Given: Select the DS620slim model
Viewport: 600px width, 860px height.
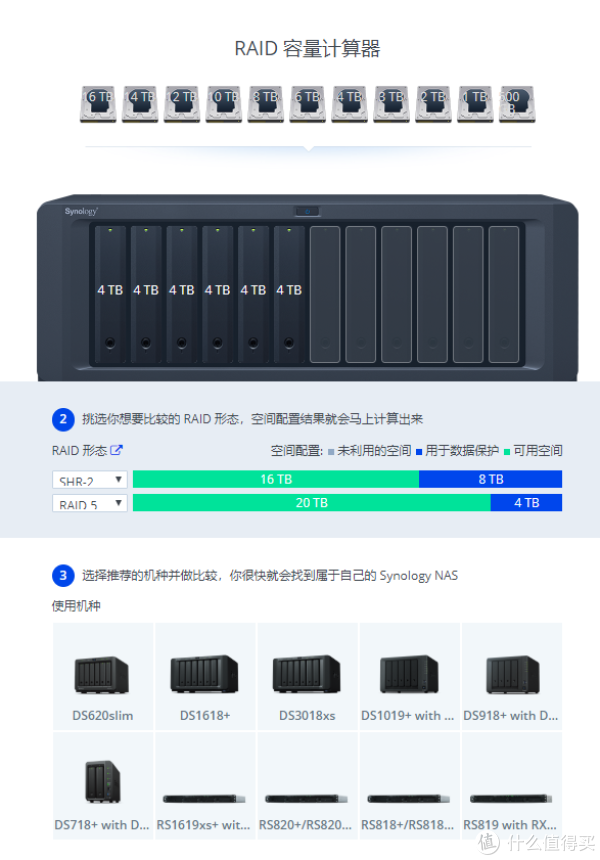Looking at the screenshot, I should (103, 676).
